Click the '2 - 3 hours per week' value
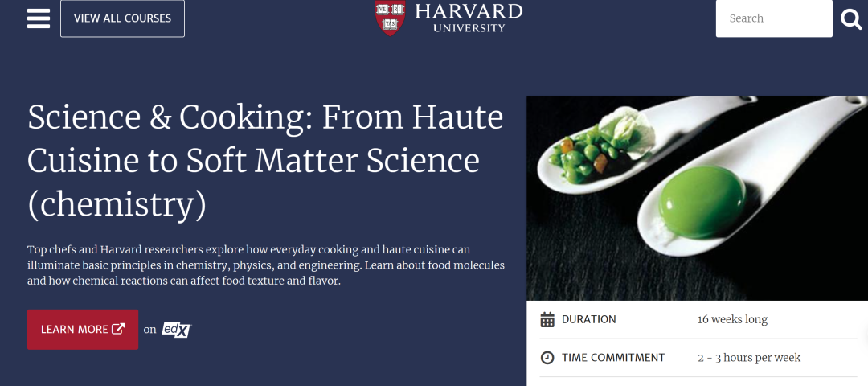Screen dimensions: 868x386 coord(749,358)
